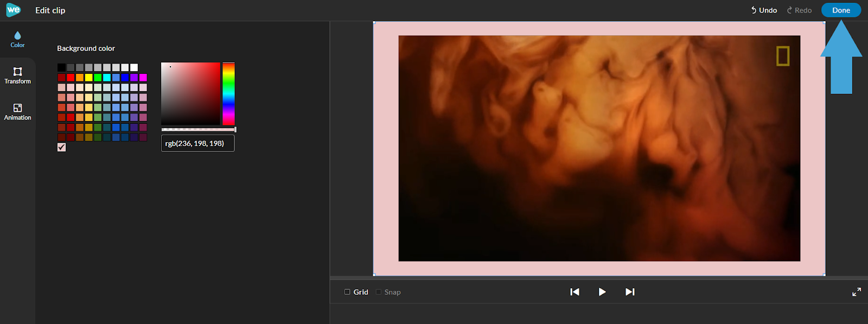The height and width of the screenshot is (324, 868).
Task: Enable the Grid checkbox
Action: click(347, 292)
